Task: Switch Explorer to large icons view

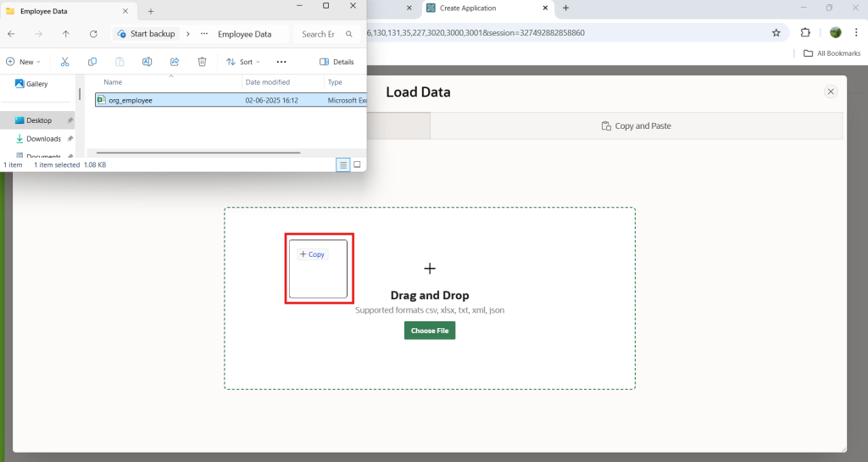Action: [357, 165]
